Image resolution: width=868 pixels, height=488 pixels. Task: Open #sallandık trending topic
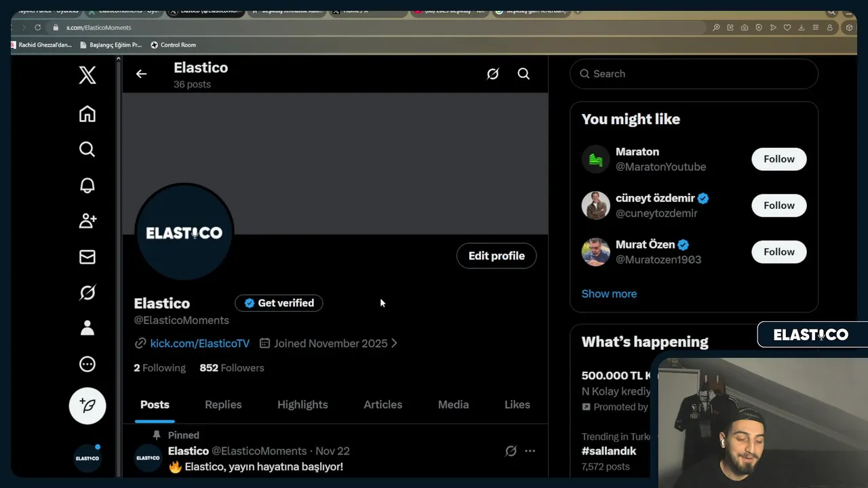[x=609, y=451]
